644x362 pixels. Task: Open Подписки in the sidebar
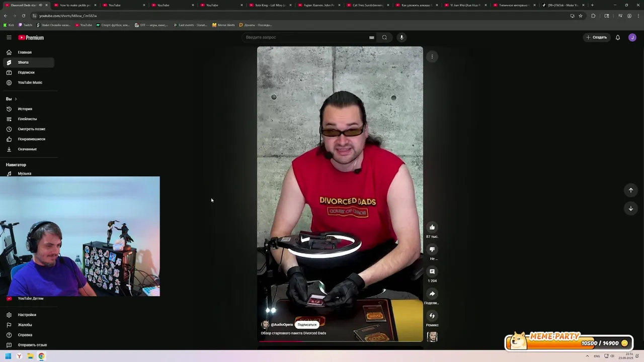coord(28,72)
